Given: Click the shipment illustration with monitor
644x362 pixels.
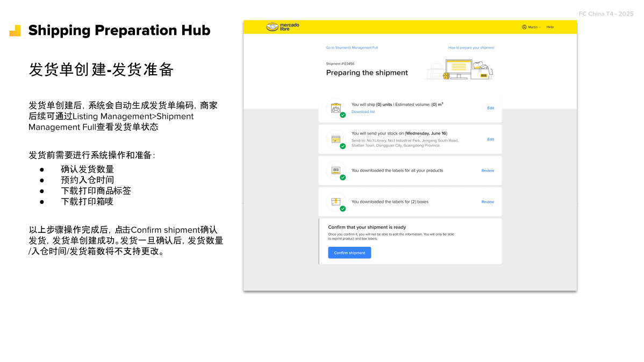Looking at the screenshot, I should [459, 69].
